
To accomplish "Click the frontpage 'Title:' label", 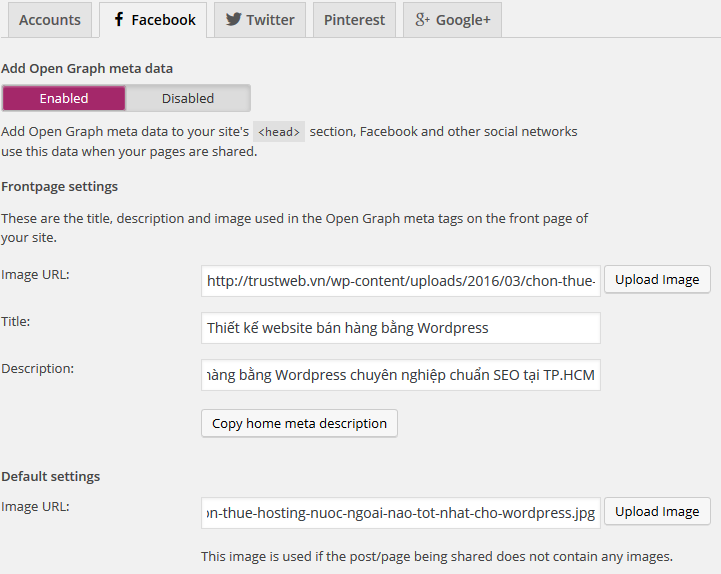I will pos(16,321).
